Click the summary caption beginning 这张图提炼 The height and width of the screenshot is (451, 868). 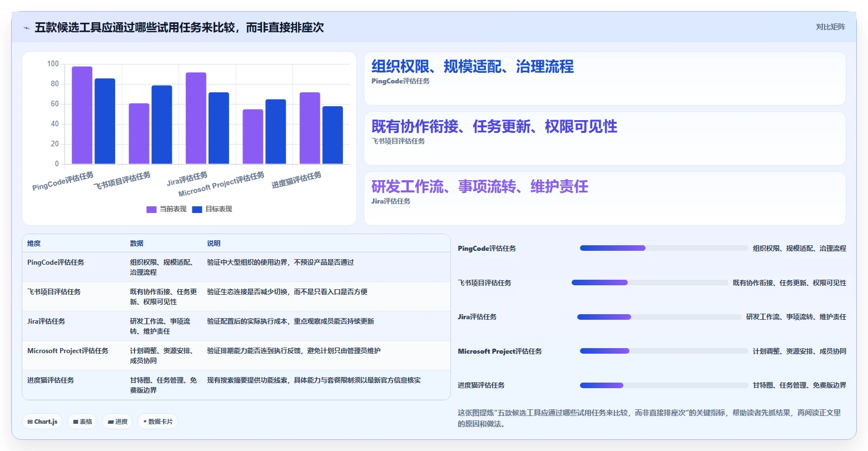[649, 418]
